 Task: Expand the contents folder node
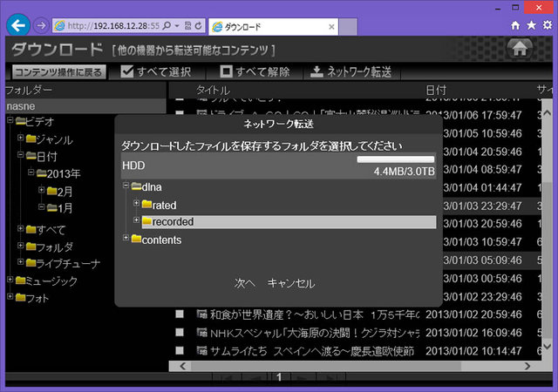(x=125, y=240)
